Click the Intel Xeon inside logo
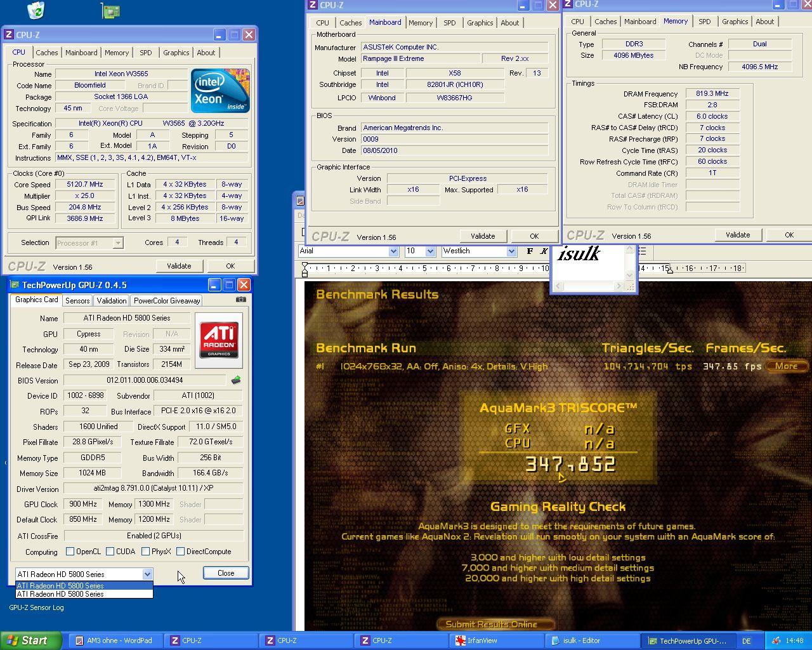 click(220, 90)
